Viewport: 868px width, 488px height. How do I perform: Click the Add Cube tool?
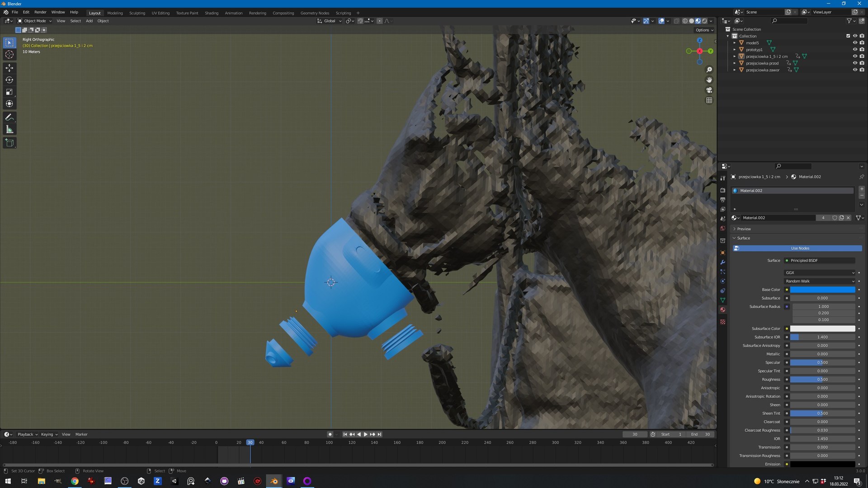point(9,143)
